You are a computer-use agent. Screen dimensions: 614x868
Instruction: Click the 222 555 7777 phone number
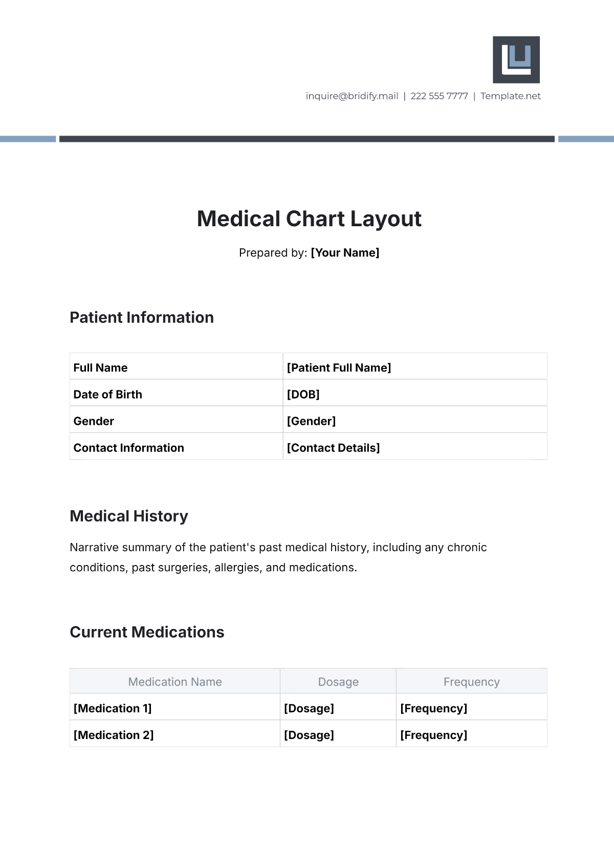tap(439, 96)
